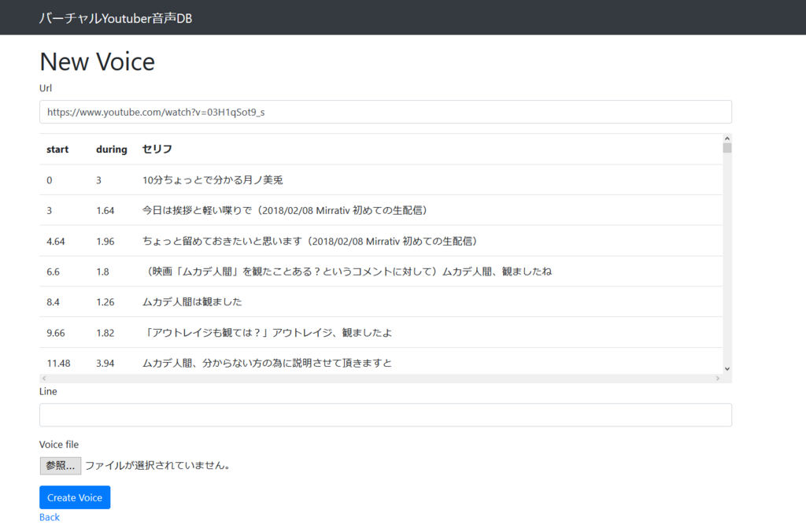Select row ending ムカデ人間、観ましたね
Image resolution: width=806 pixels, height=532 pixels.
381,272
